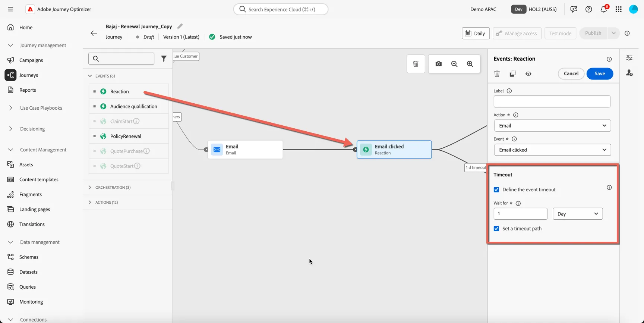Viewport: 644px width, 323px height.
Task: Open the Day unit dropdown
Action: (x=578, y=214)
